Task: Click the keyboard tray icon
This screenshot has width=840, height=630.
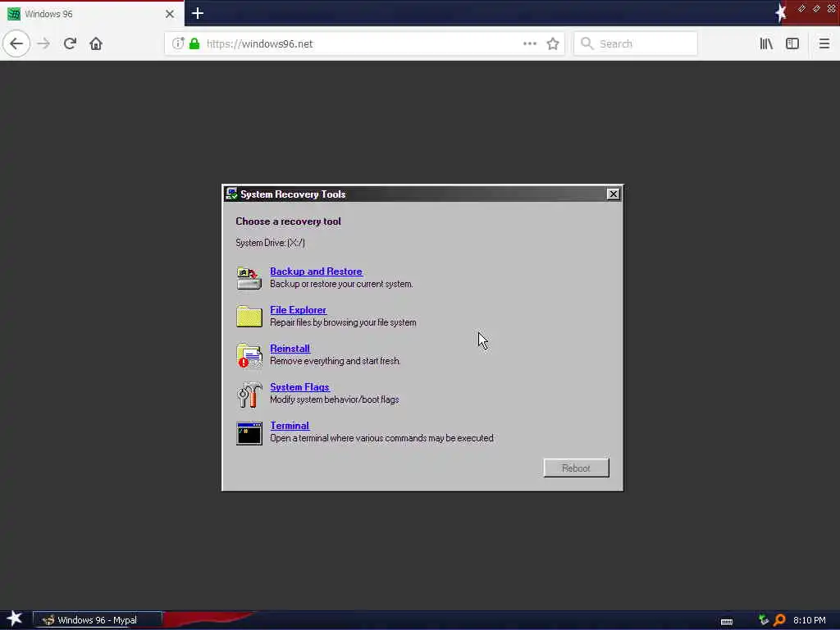Action: point(727,622)
